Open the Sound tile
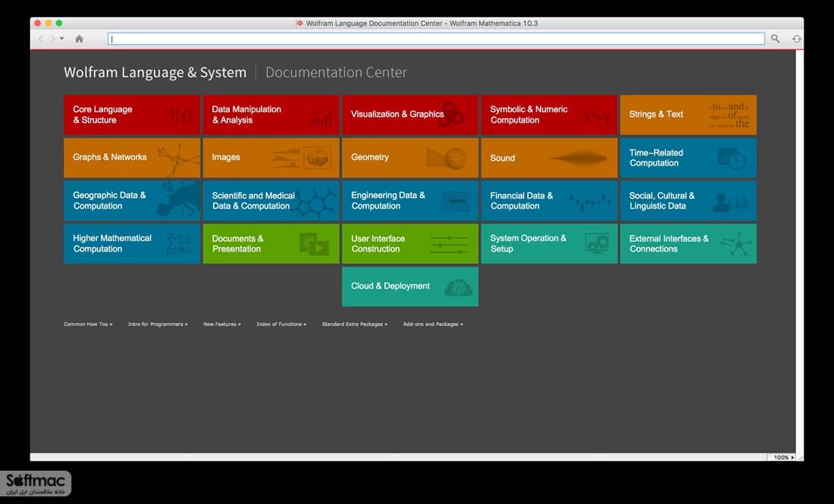 coord(549,158)
